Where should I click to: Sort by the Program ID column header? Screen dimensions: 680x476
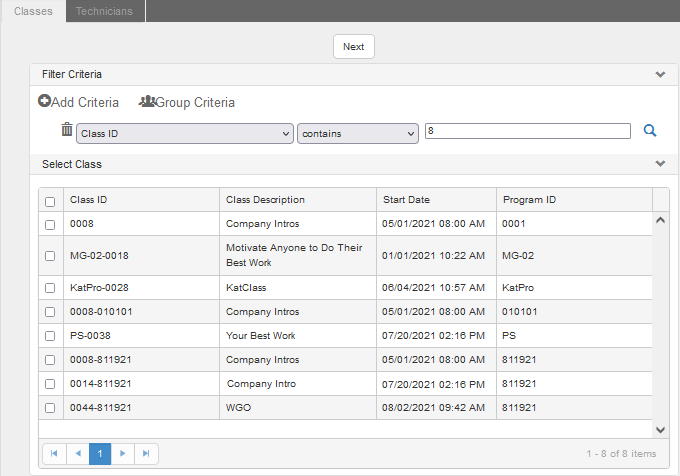pos(574,200)
